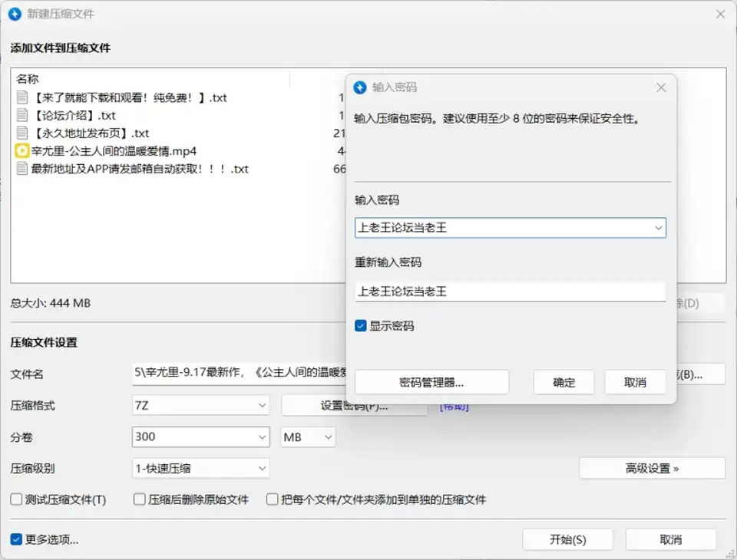Click the Bandizip logo in the password dialog
737x560 pixels.
tap(360, 87)
